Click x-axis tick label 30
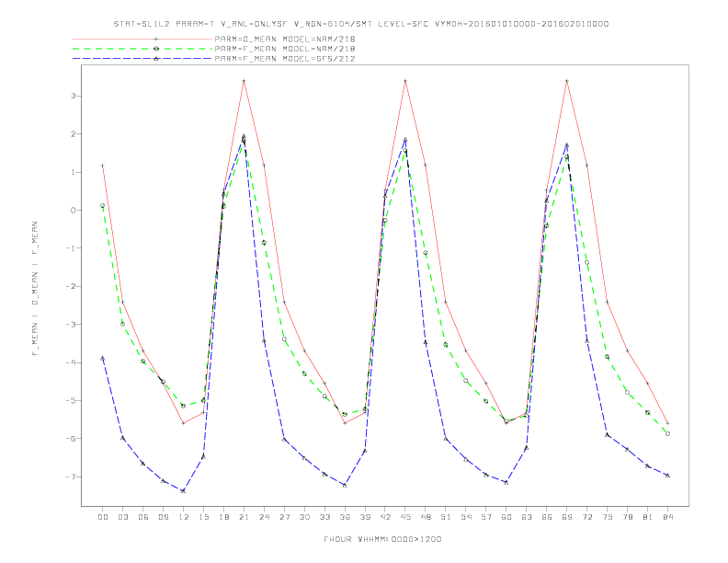The width and height of the screenshot is (728, 563). [x=304, y=517]
